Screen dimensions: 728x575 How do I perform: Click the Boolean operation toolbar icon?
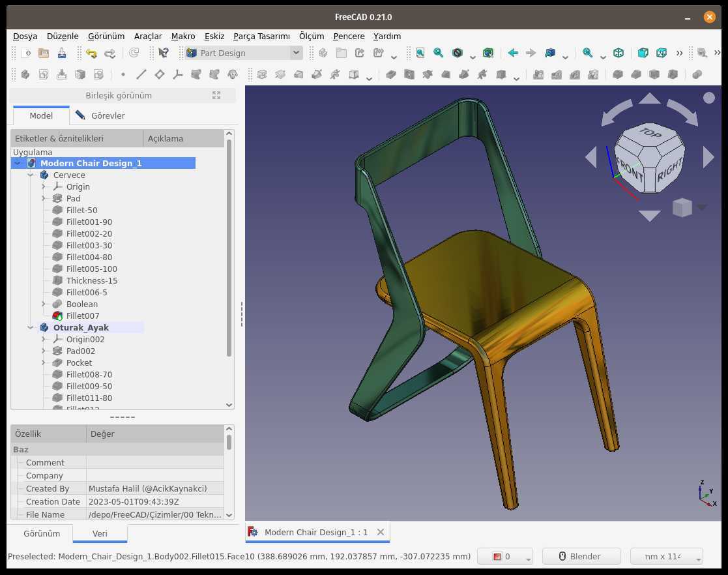pyautogui.click(x=697, y=74)
